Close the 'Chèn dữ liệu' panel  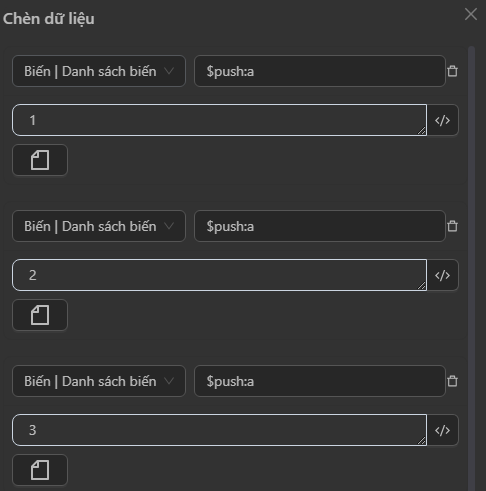click(x=471, y=14)
